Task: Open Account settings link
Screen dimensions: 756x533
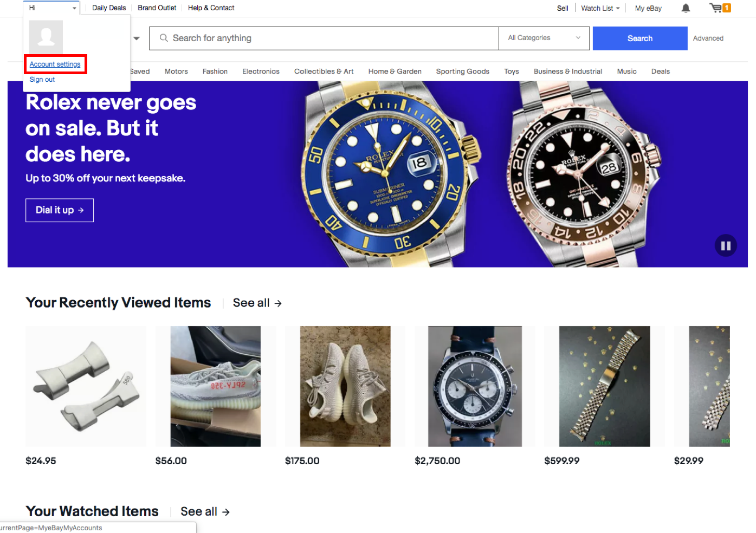Action: [55, 64]
